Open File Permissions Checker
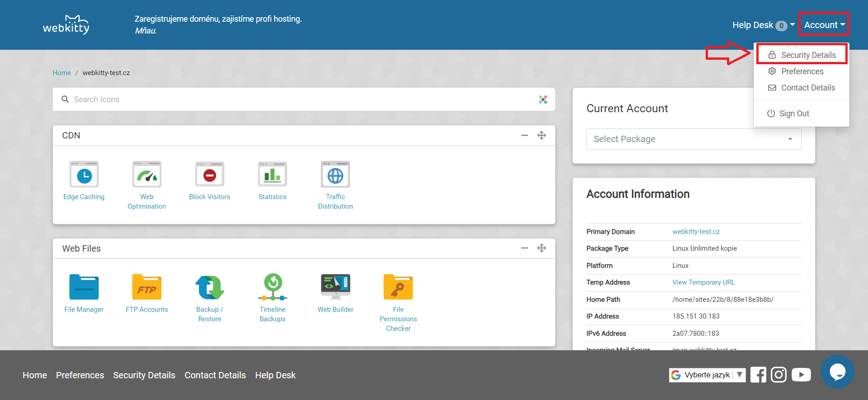 click(x=398, y=287)
